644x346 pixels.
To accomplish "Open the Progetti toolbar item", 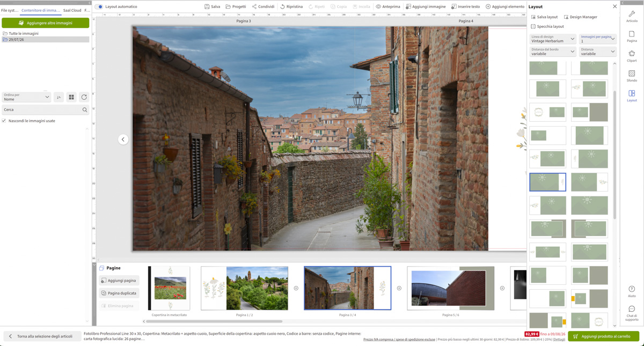I will (236, 6).
